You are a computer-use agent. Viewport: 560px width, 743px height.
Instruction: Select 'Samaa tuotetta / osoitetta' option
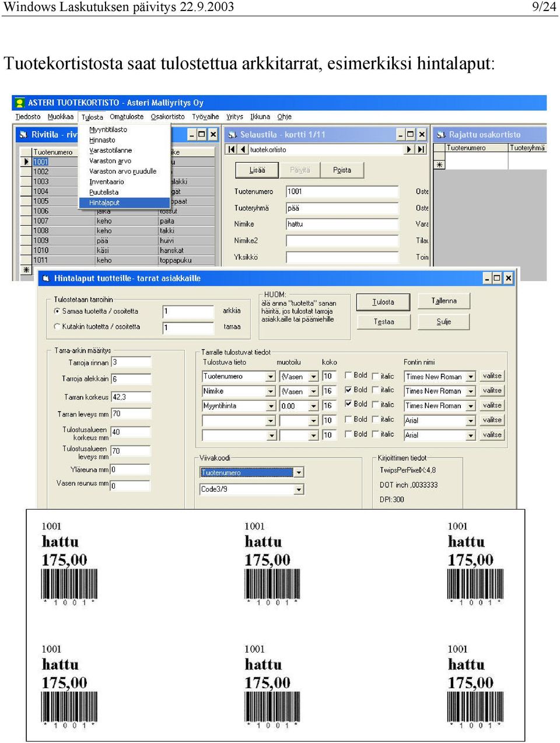[x=57, y=311]
